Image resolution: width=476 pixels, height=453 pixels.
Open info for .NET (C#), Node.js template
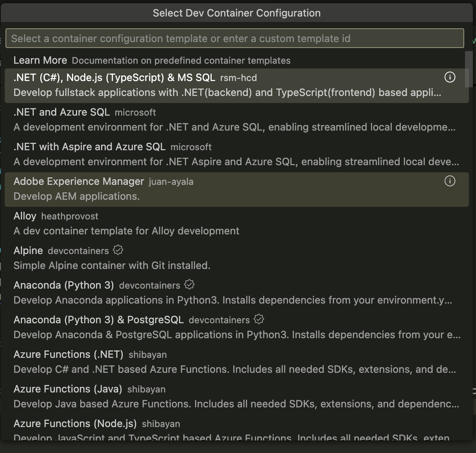(450, 77)
